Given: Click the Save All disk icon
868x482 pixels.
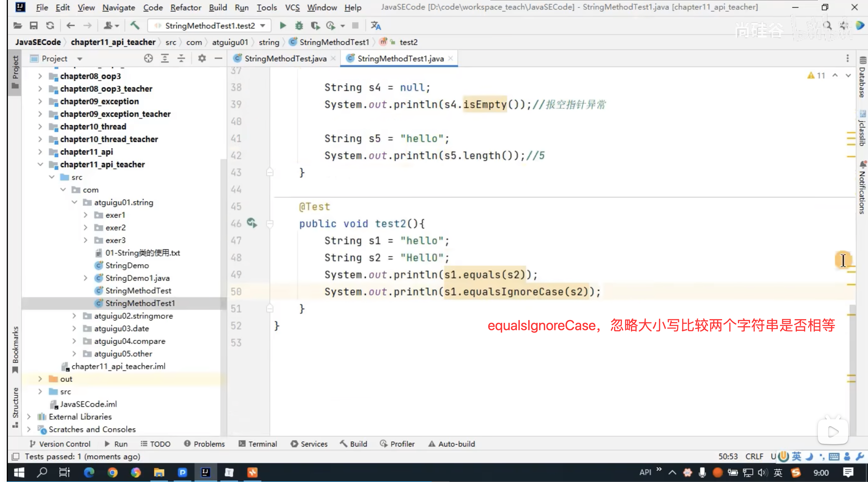Looking at the screenshot, I should coord(34,26).
